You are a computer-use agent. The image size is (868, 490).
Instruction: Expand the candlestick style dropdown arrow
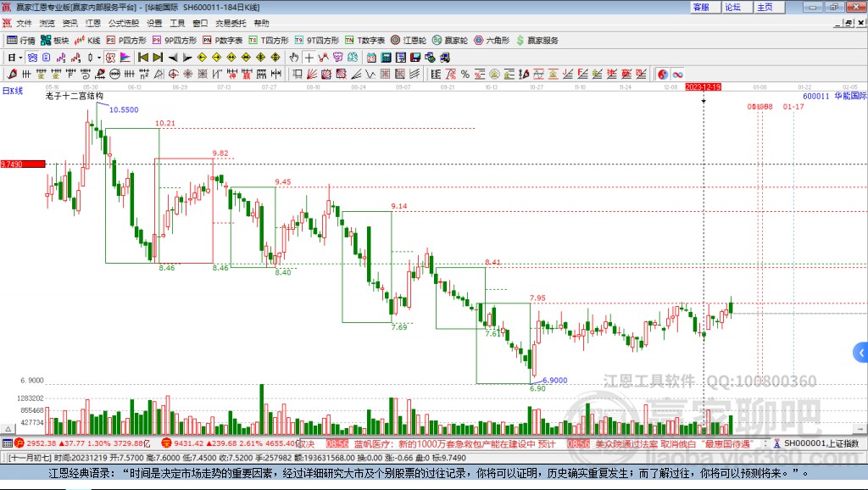99,58
